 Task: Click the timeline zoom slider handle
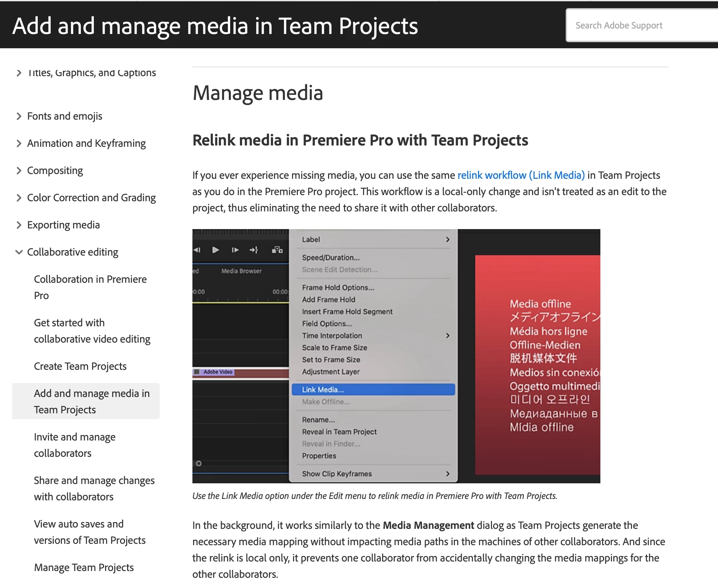199,463
